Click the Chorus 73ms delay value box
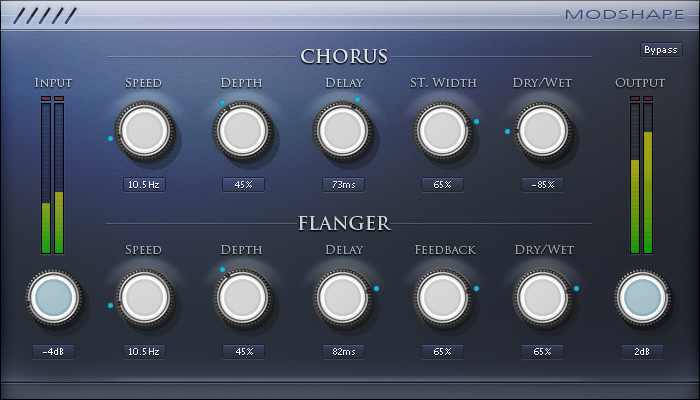700x400 pixels. click(x=343, y=184)
